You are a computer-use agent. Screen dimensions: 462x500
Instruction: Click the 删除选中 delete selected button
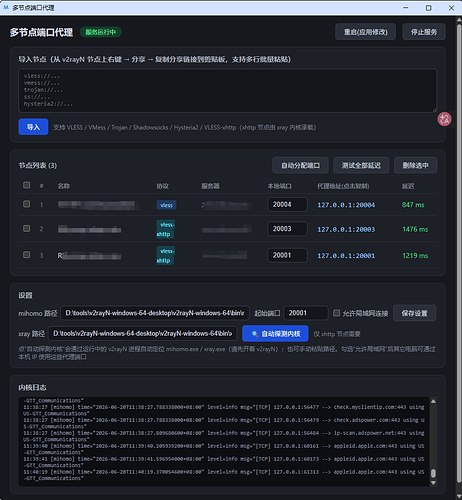[x=415, y=165]
